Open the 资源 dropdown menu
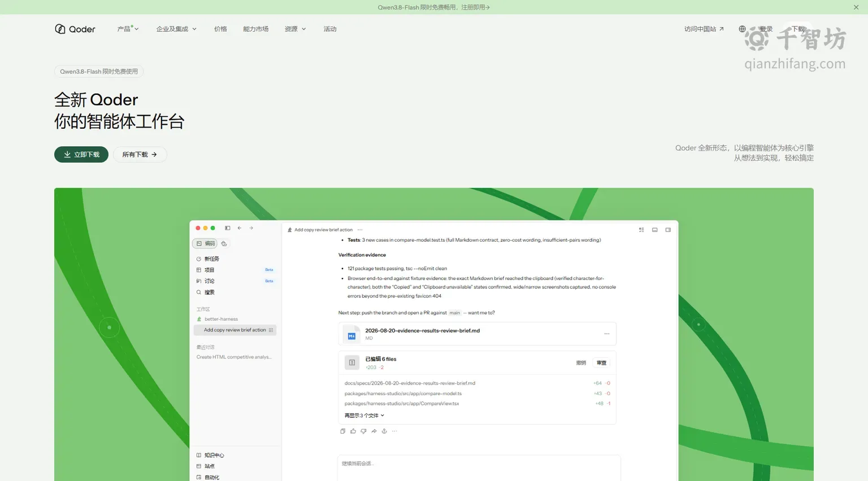This screenshot has width=868, height=481. 295,29
